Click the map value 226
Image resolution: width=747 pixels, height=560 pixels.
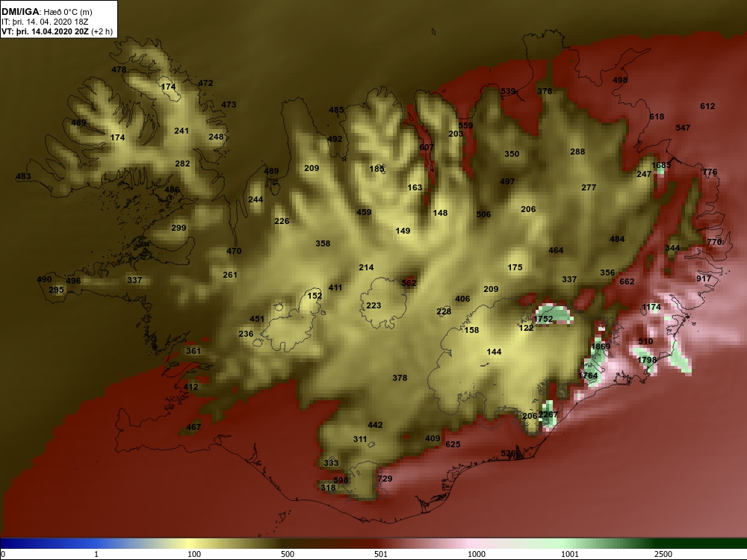tap(282, 221)
